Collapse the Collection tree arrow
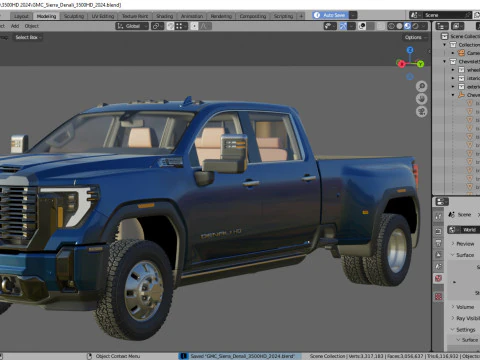 [444, 45]
